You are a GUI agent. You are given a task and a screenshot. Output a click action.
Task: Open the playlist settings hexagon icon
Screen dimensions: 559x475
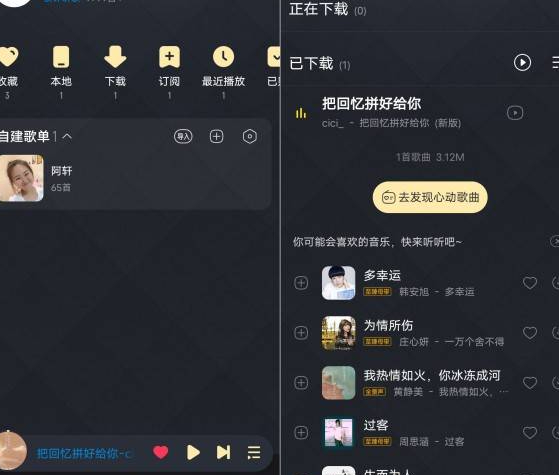(x=250, y=136)
